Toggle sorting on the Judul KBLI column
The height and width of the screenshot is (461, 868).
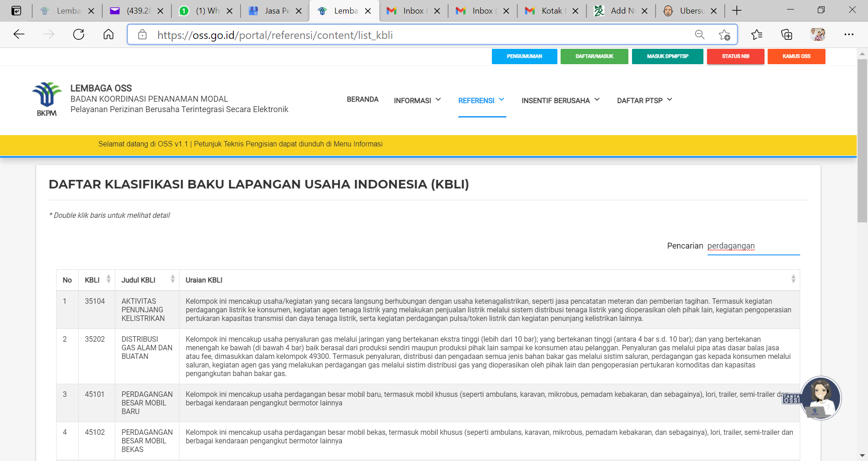pos(172,279)
